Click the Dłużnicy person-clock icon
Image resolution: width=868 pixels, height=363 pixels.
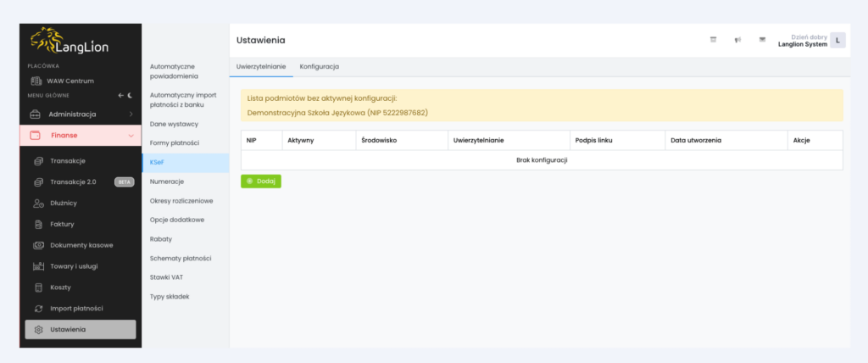pyautogui.click(x=39, y=204)
